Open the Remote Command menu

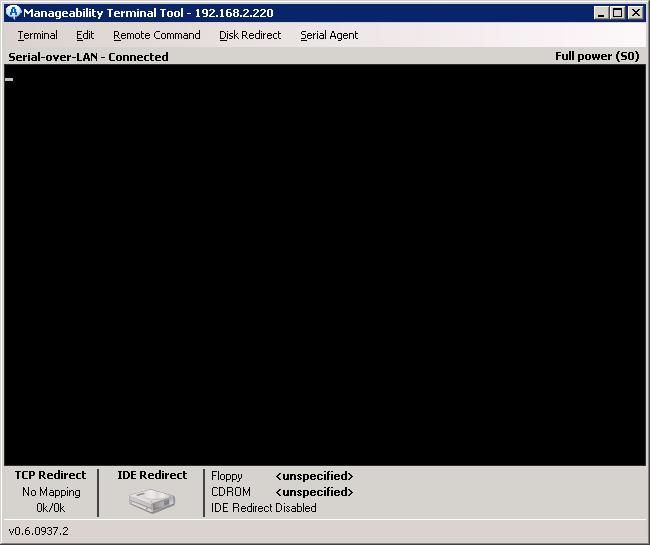click(x=157, y=35)
